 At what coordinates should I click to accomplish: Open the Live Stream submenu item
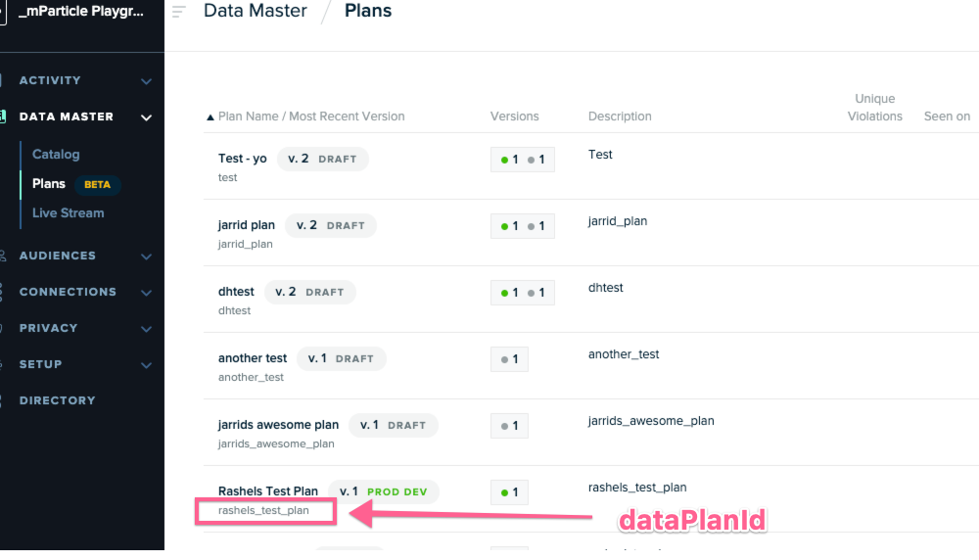pos(69,212)
